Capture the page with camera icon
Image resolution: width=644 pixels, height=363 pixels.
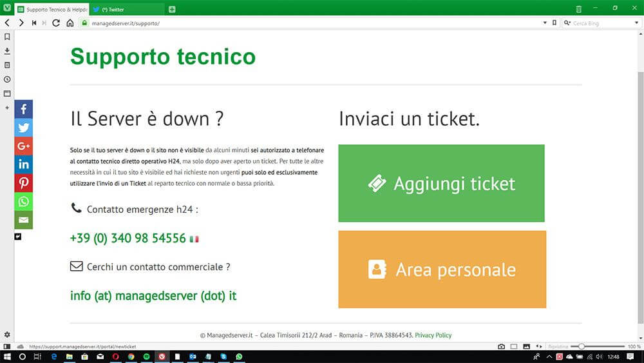coord(501,346)
